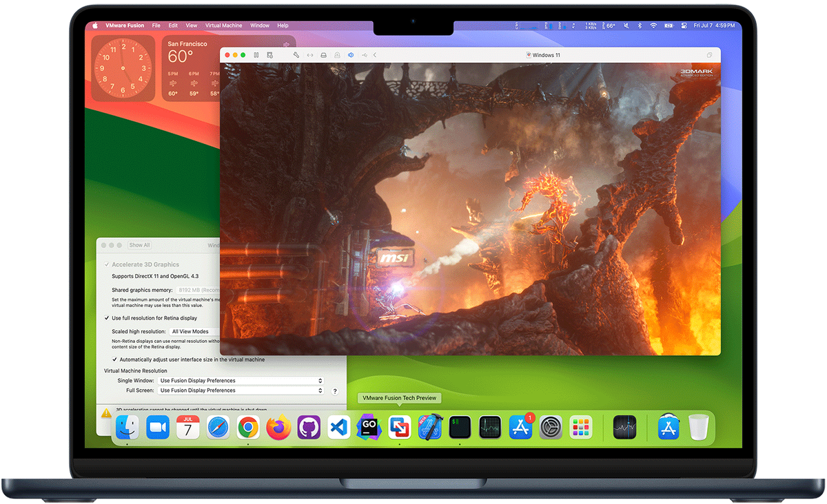This screenshot has height=504, width=827.
Task: Click the network adapter arrows icon in VM toolbar
Action: click(310, 55)
